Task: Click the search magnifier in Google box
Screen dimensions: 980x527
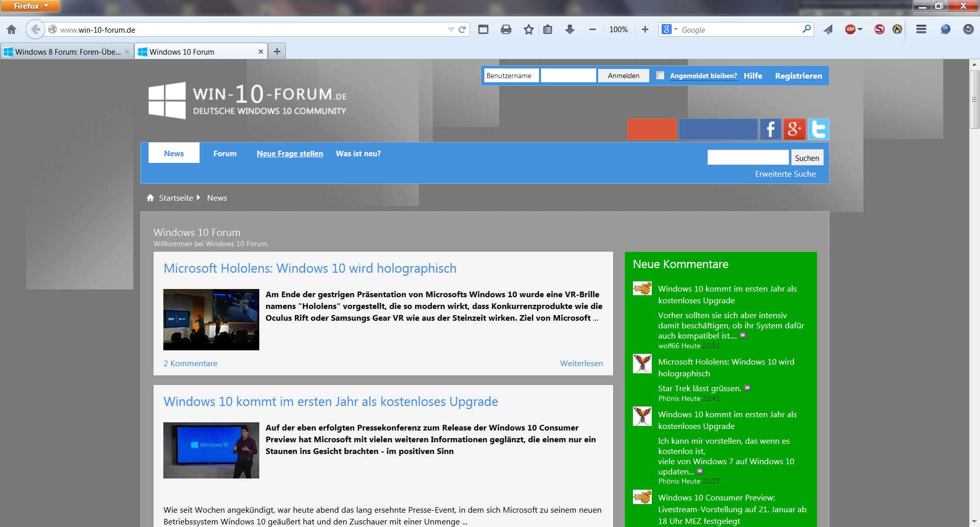Action: (x=806, y=29)
